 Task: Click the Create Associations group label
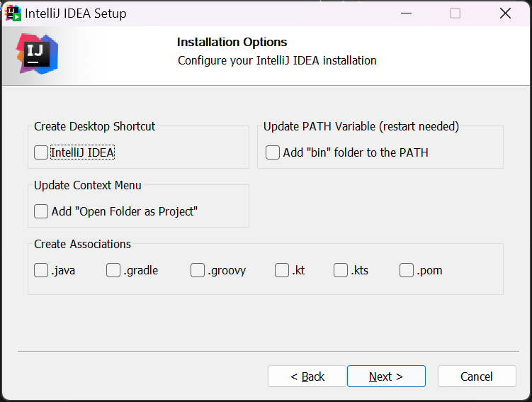(83, 244)
